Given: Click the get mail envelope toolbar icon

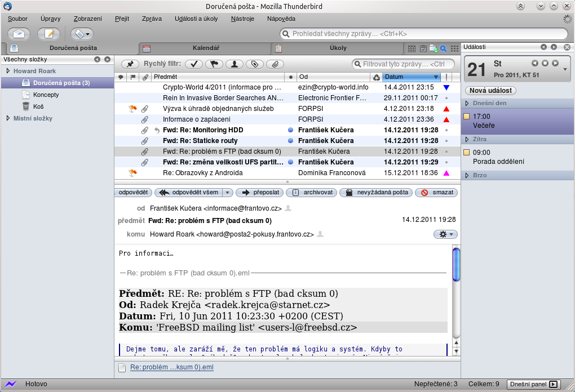Looking at the screenshot, I should 19,34.
